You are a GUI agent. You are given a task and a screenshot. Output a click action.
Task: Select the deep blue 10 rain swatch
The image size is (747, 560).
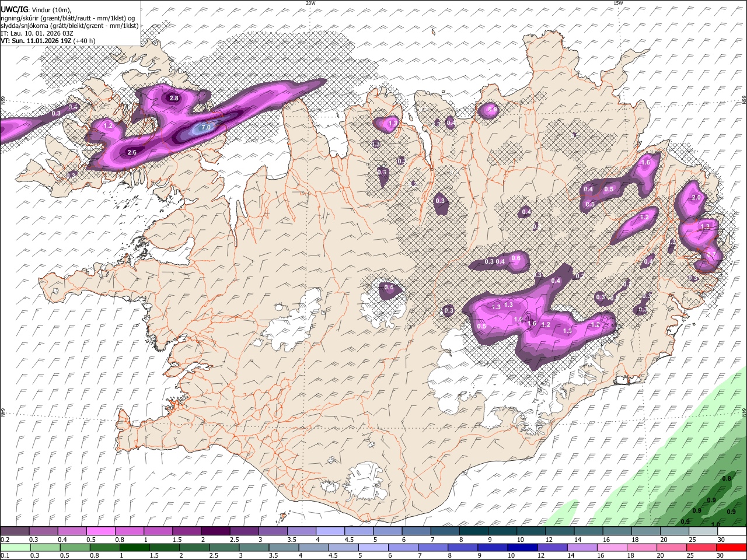point(521,547)
